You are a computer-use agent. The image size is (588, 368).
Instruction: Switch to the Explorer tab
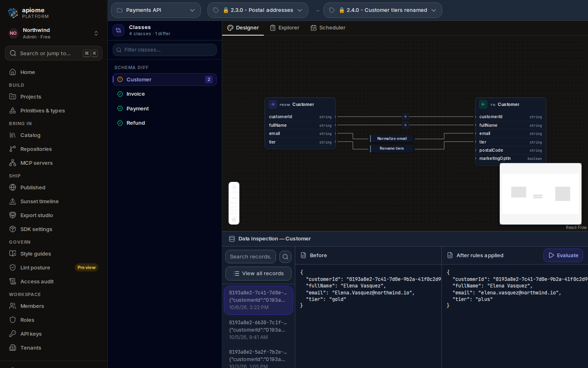click(285, 28)
